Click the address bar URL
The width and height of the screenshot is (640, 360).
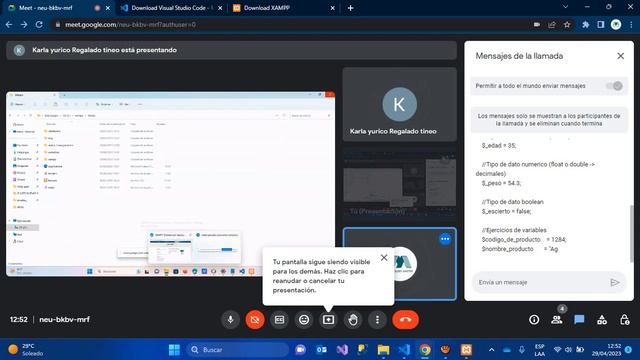click(x=131, y=24)
